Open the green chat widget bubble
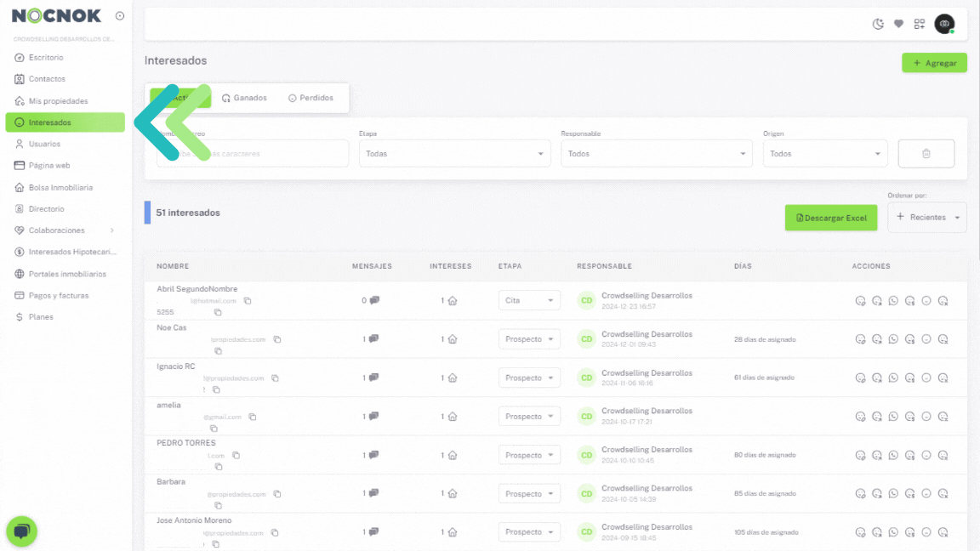 22,531
